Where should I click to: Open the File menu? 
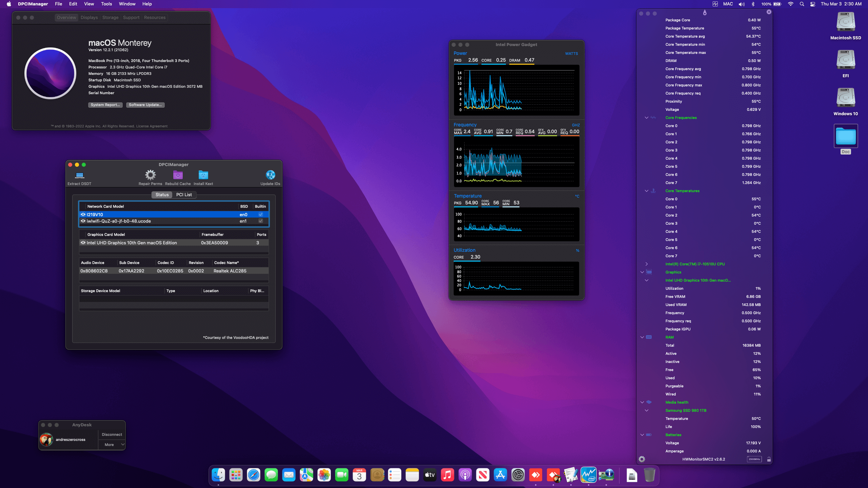[x=58, y=4]
